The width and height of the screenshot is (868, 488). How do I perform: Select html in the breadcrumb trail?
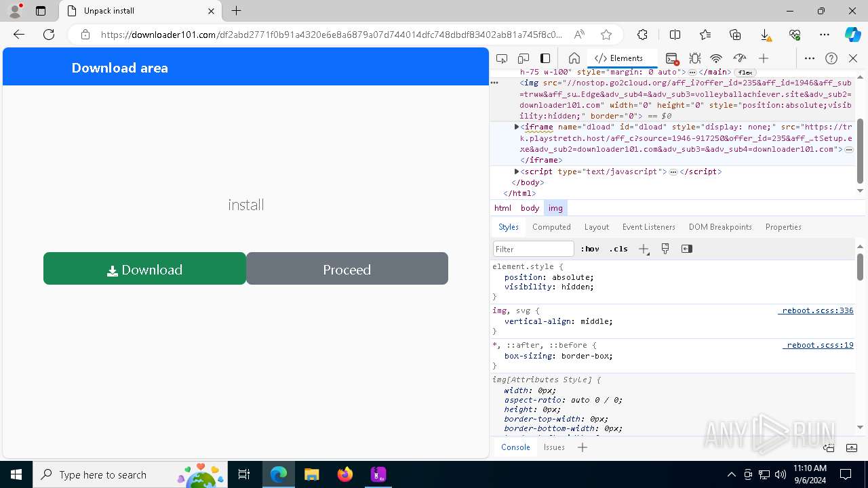click(502, 208)
